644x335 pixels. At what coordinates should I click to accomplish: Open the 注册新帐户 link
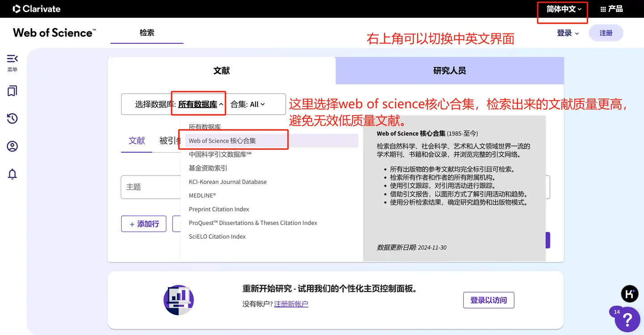point(291,304)
